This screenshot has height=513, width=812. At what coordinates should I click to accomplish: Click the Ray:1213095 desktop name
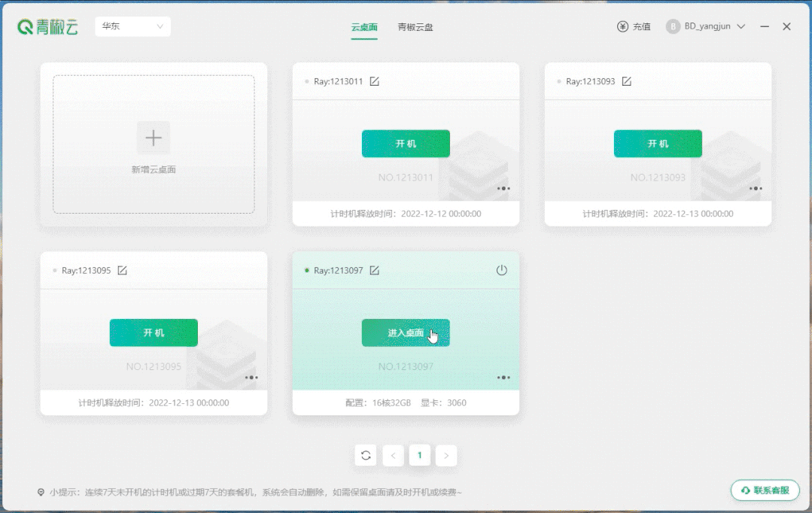(x=86, y=270)
